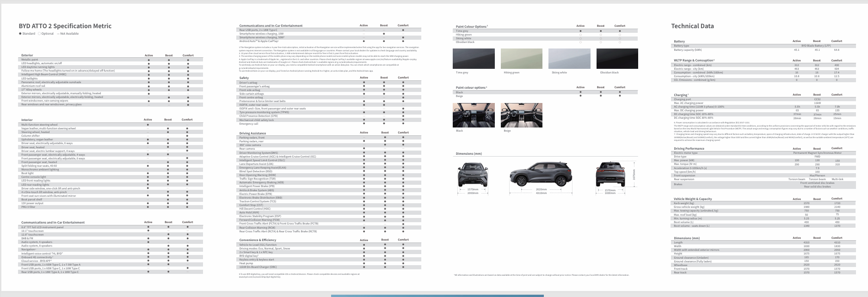Click the Time grey paint colour swatch
Image resolution: width=868 pixels, height=297 pixels.
474,59
